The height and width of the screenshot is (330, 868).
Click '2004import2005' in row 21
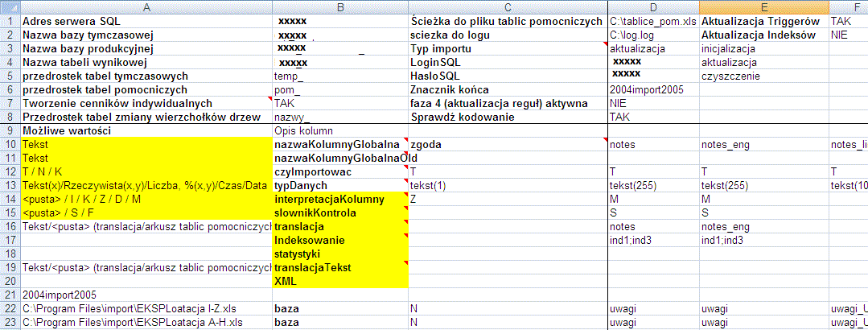[x=146, y=294]
